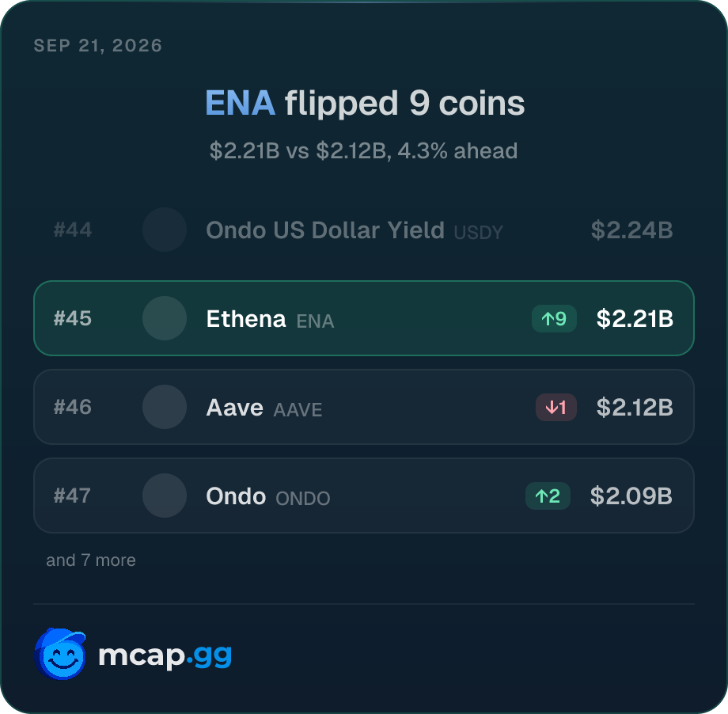
Task: Select the Ondo row card
Action: tap(364, 496)
